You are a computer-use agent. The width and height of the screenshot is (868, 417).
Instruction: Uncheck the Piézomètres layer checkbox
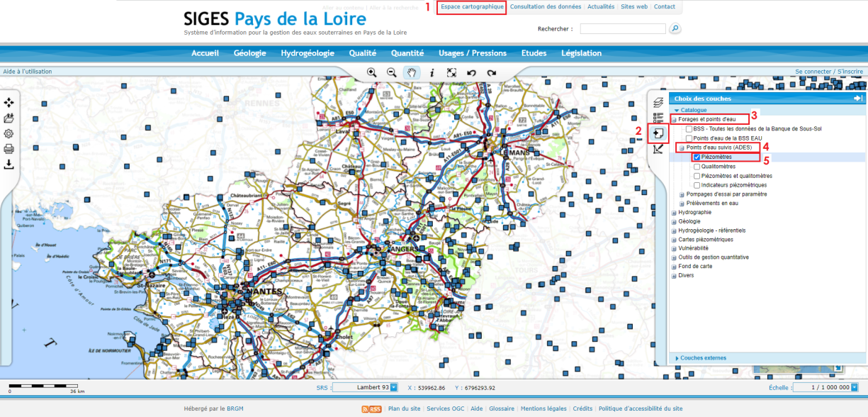coord(697,157)
